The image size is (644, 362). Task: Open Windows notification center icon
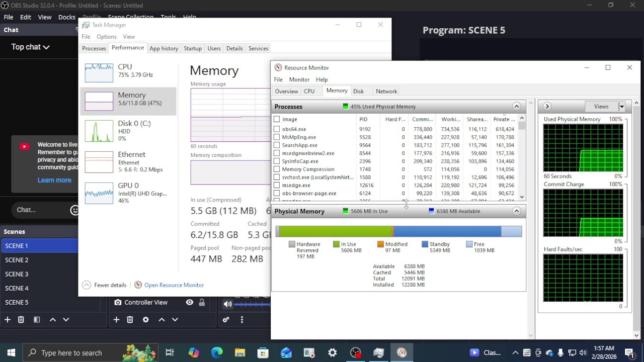coord(629,353)
